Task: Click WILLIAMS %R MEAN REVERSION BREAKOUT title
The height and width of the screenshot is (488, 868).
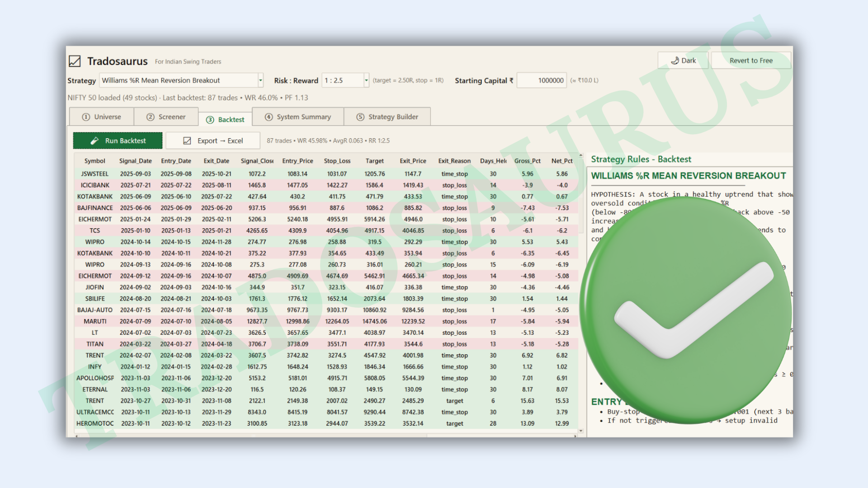Action: pos(689,176)
